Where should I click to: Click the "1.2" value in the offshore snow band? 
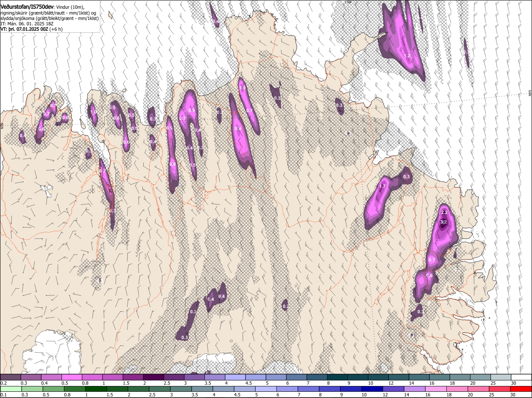407,56
